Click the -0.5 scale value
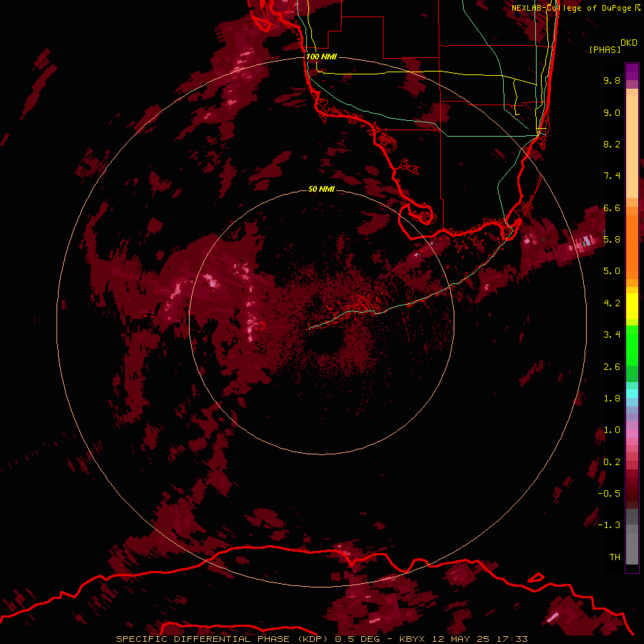 609,494
